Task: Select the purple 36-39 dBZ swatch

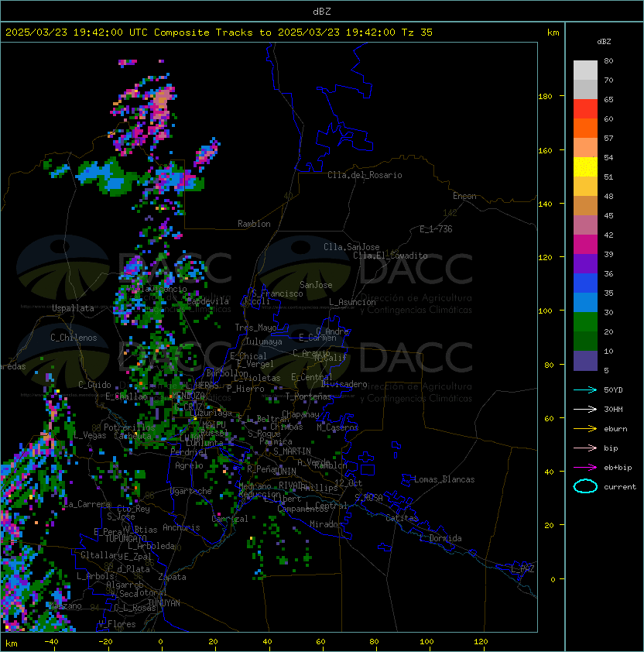Action: [585, 263]
